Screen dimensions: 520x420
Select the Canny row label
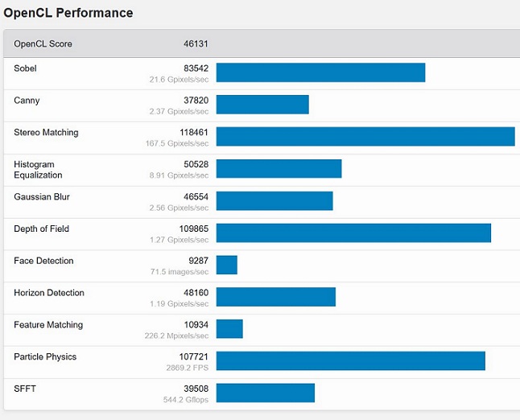click(27, 101)
